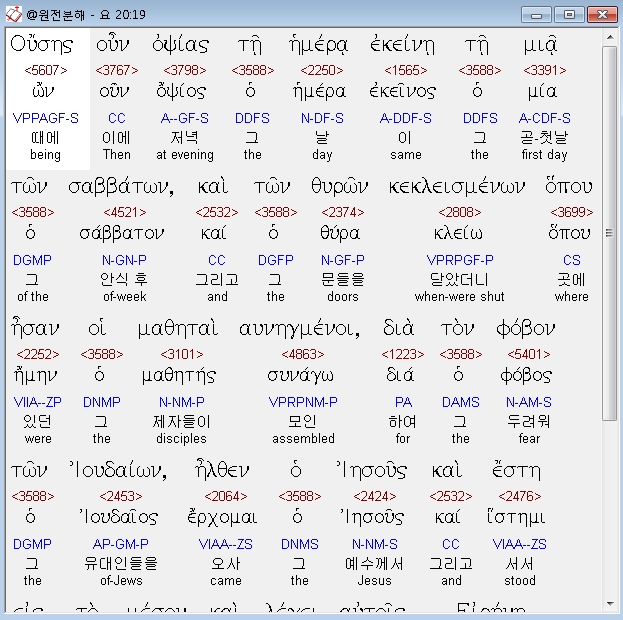Click morphology code PA
The image size is (623, 620).
pos(403,402)
